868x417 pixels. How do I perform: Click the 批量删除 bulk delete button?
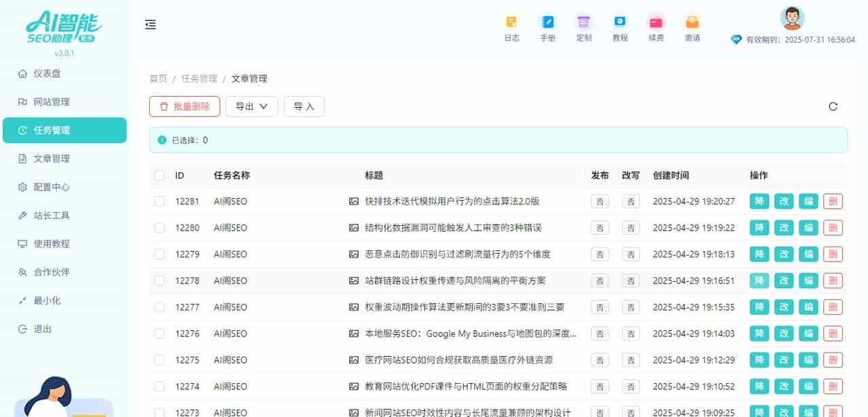click(184, 106)
